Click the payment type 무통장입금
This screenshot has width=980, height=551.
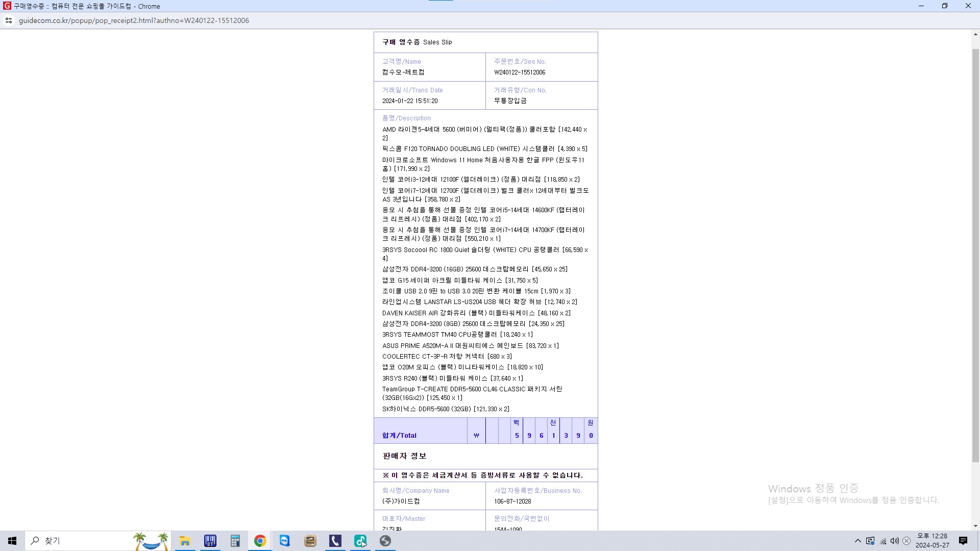pos(510,101)
